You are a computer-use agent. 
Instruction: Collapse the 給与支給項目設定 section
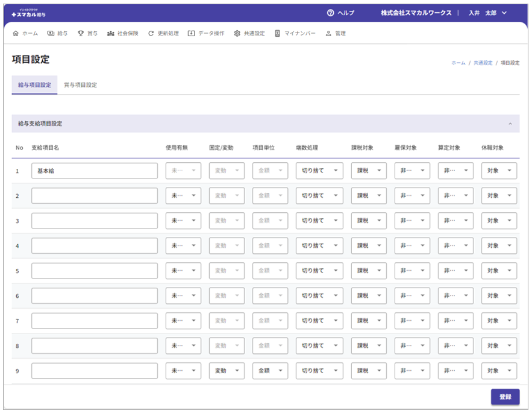[x=510, y=124]
